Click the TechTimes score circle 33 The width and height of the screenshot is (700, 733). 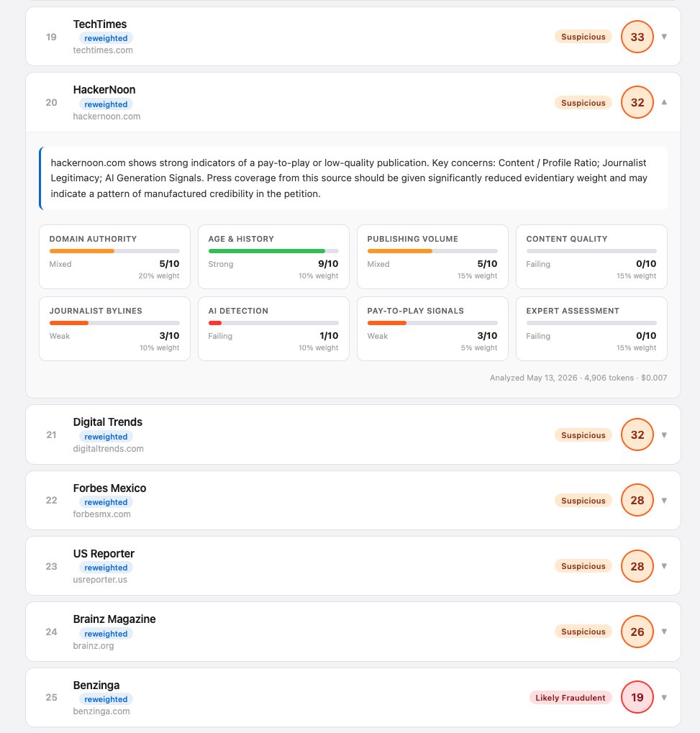(637, 37)
